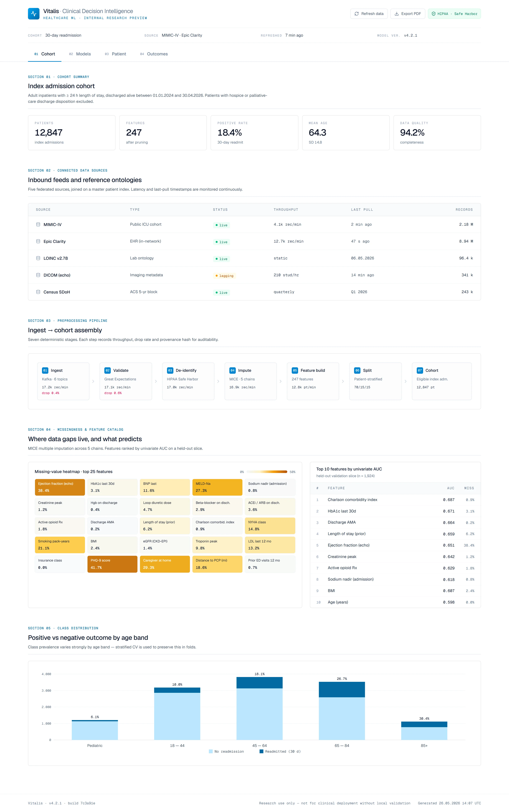
Task: Click the 02 badge on Validate stage
Action: [107, 370]
